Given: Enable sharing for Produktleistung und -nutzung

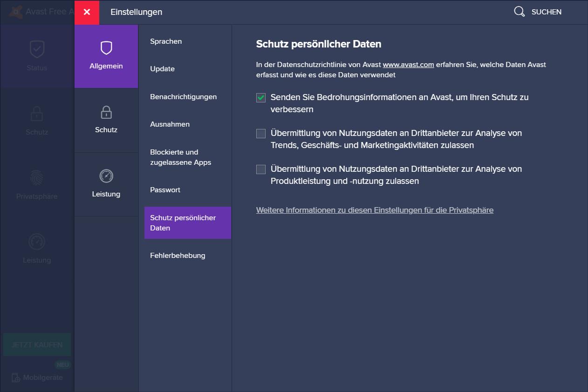Looking at the screenshot, I should point(261,169).
